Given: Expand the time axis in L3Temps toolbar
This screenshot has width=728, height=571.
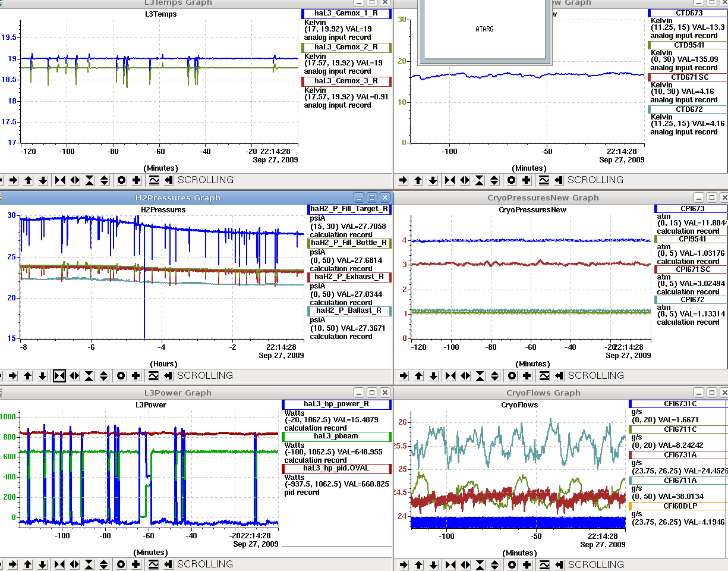Looking at the screenshot, I should pos(75,180).
